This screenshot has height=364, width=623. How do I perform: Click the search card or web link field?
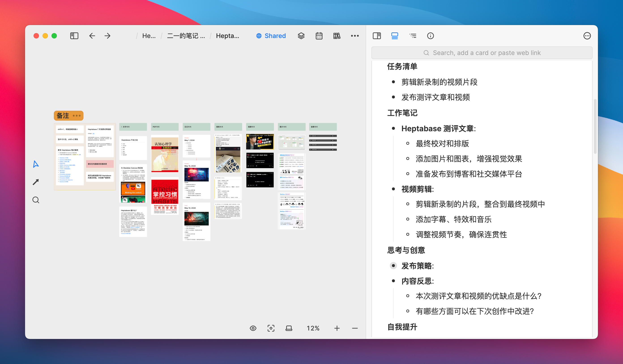pos(482,53)
